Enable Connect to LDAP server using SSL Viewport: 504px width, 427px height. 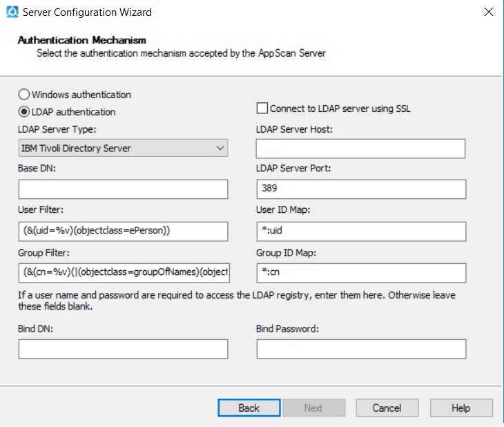pyautogui.click(x=262, y=108)
